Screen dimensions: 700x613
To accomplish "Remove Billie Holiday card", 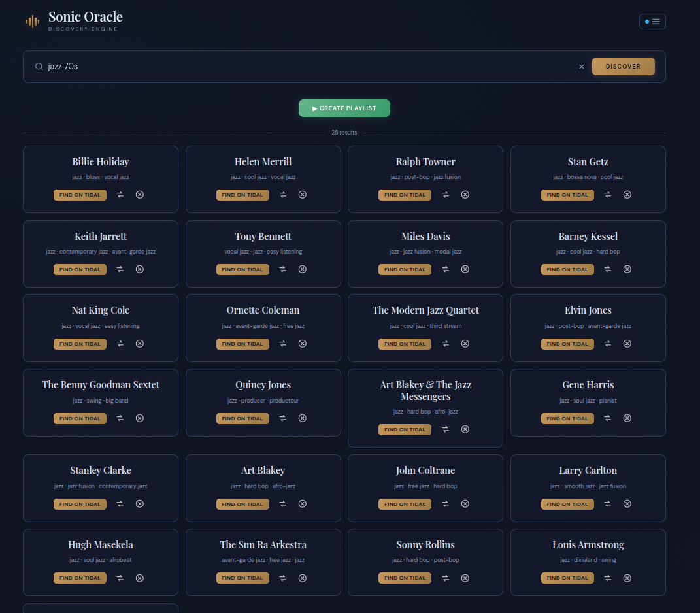I will tap(140, 195).
